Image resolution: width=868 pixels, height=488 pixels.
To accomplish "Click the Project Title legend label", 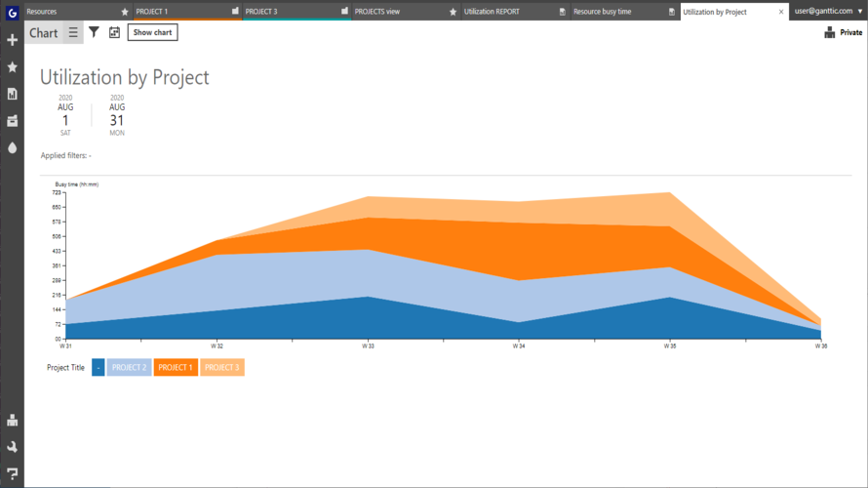I will point(66,367).
